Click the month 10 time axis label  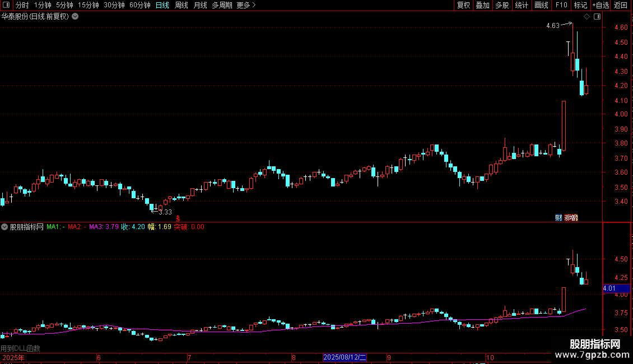tap(490, 358)
